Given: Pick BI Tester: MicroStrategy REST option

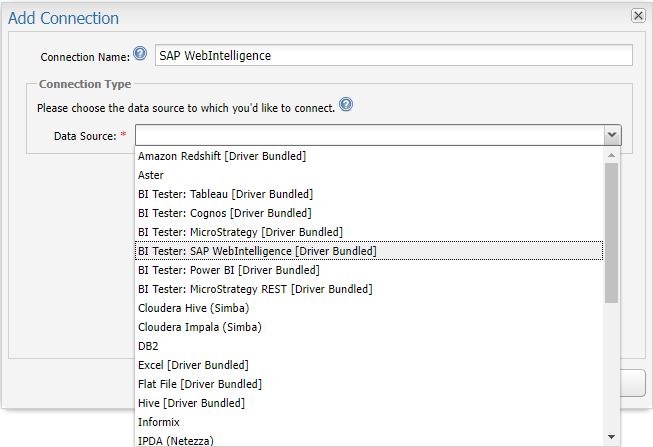Looking at the screenshot, I should (369, 290).
